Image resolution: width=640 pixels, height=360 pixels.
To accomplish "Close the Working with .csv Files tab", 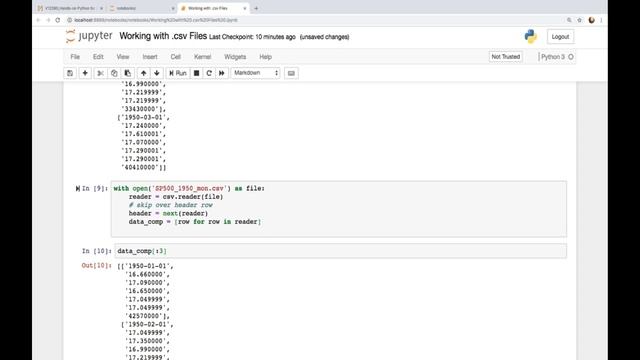I will click(x=244, y=8).
